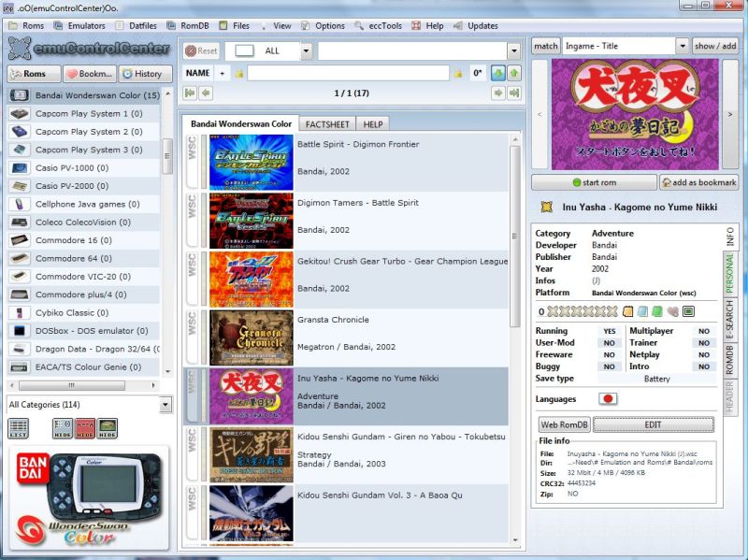Open the Emulators menu

point(79,26)
